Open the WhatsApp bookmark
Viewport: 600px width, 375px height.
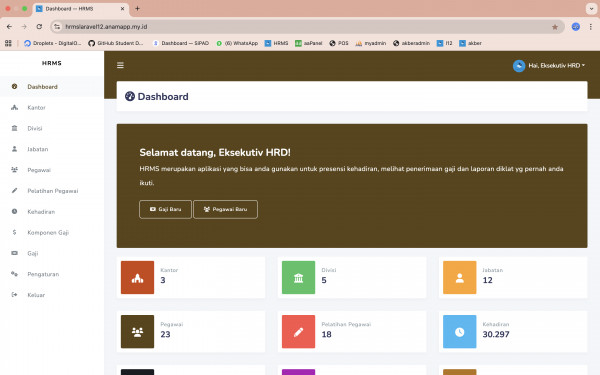click(x=237, y=43)
